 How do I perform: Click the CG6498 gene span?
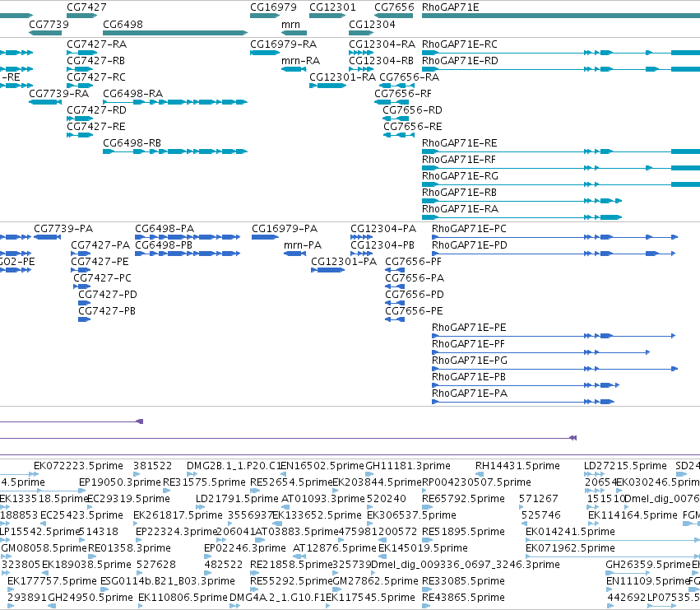point(175,33)
